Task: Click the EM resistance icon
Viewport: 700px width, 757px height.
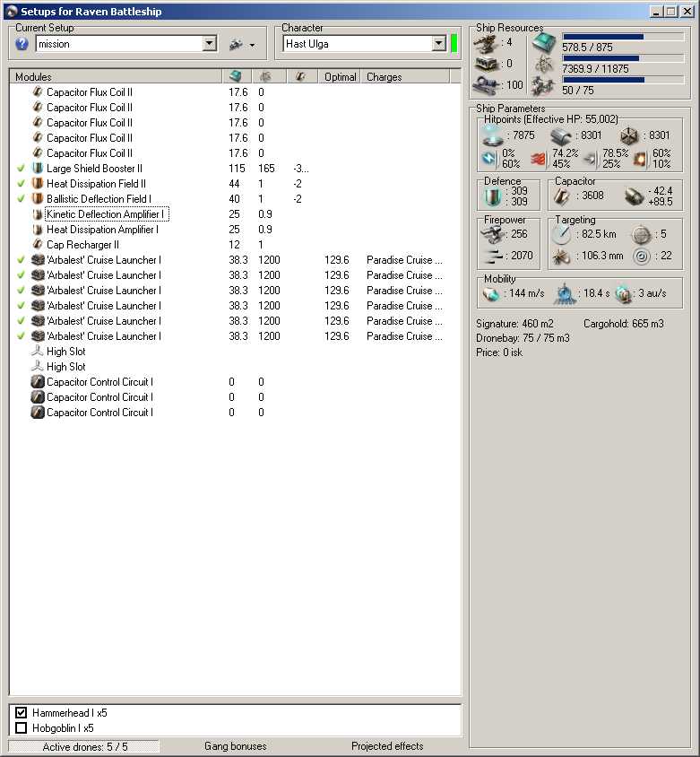Action: coord(490,159)
